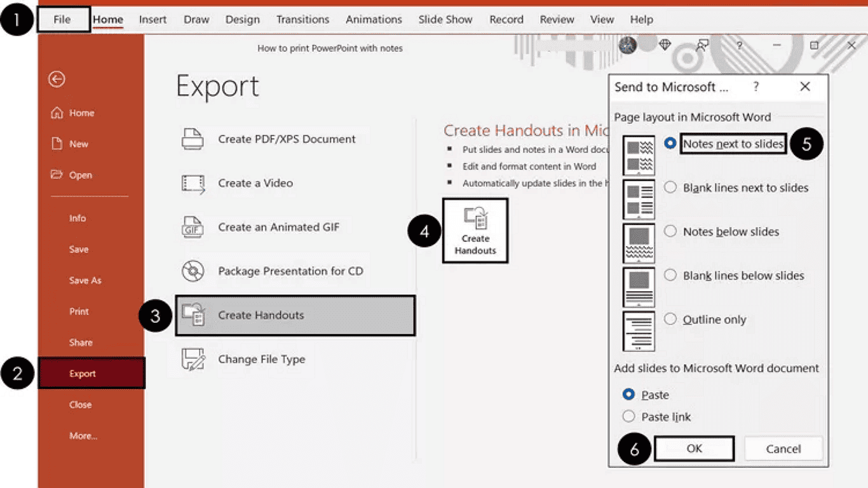Click the Open folder icon in sidebar

(57, 175)
